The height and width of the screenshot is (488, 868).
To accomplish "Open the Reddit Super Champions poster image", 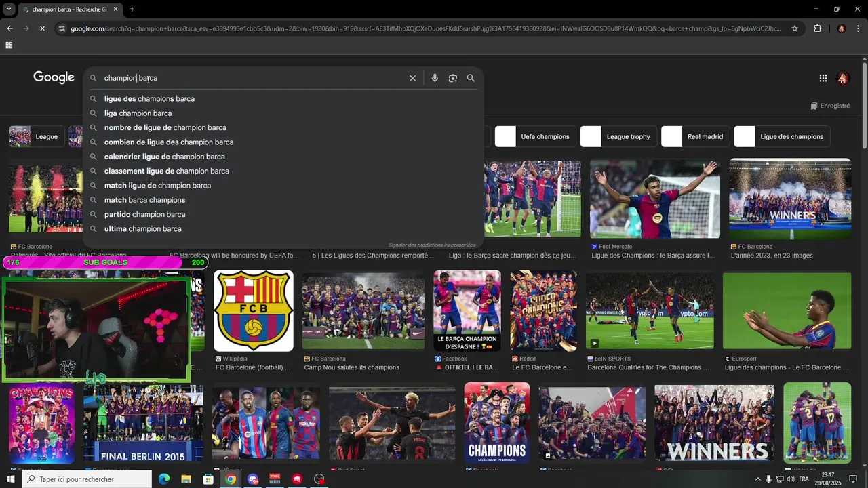I will click(544, 311).
